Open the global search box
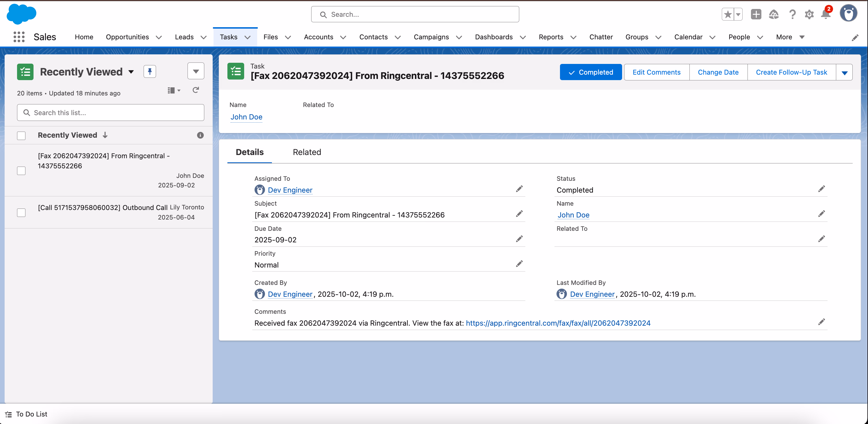Screen dimensions: 868x424 [414, 14]
